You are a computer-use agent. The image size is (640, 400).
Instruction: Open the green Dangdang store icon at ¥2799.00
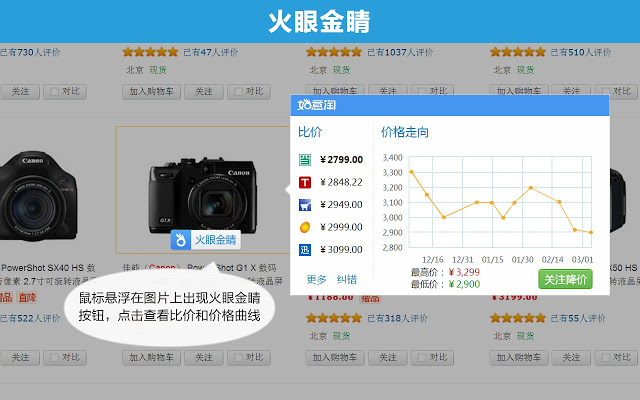[x=305, y=160]
